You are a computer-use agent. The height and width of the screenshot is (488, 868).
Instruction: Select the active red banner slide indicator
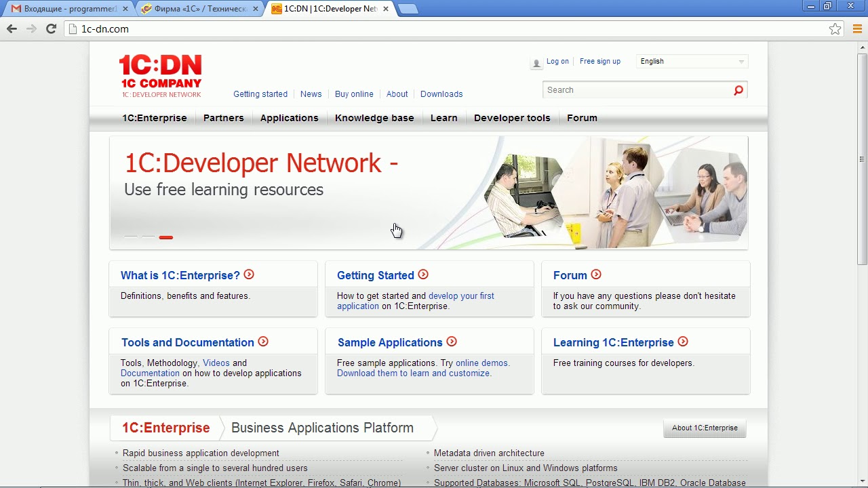pyautogui.click(x=166, y=237)
